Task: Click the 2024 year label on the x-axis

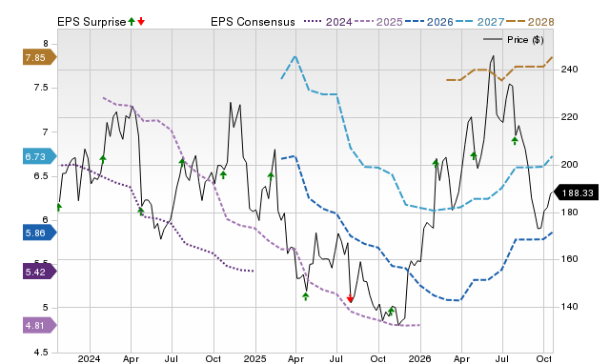Action: coord(89,358)
